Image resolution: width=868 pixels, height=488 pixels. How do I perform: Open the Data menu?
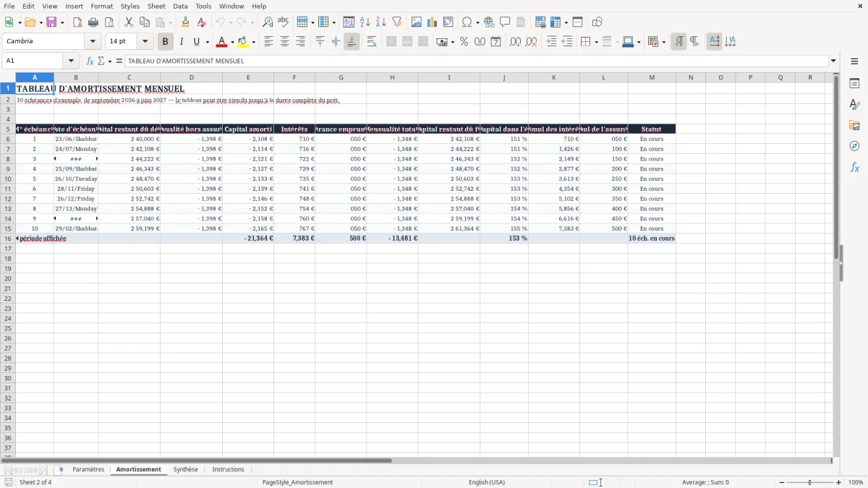click(x=180, y=6)
